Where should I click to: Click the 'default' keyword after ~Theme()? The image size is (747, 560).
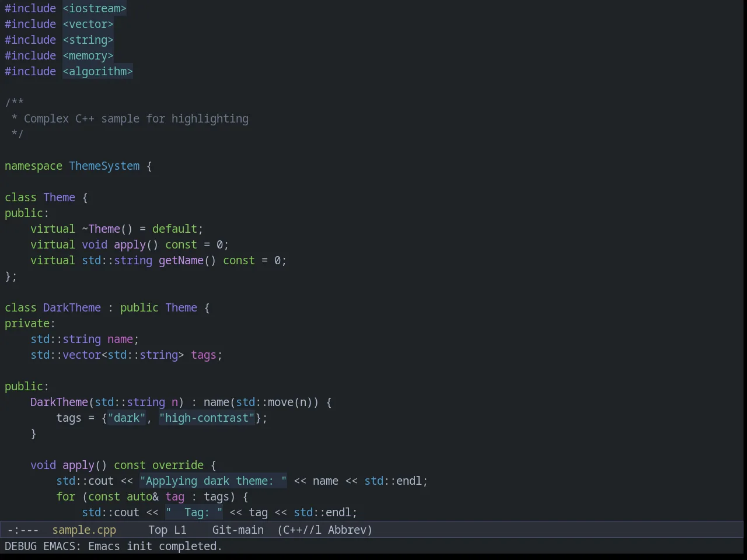point(174,229)
